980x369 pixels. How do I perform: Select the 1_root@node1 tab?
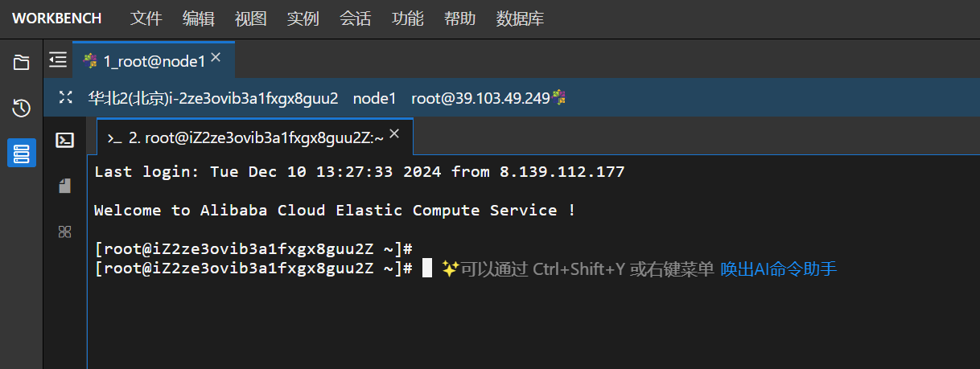(154, 60)
